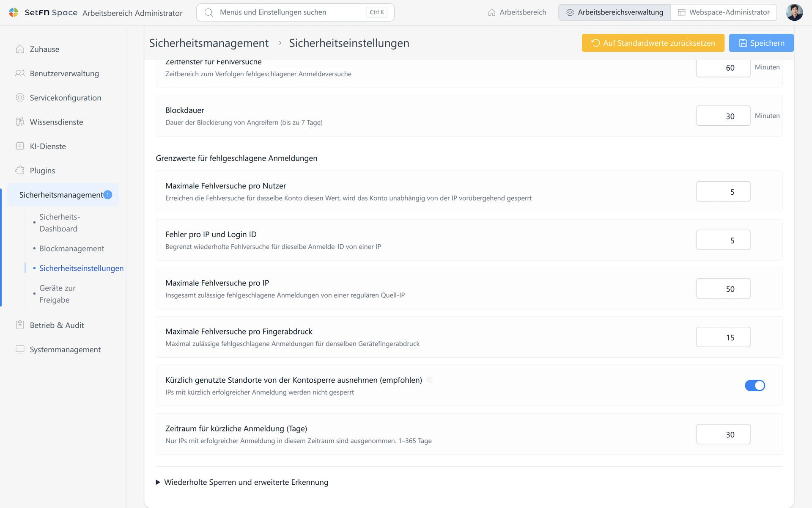This screenshot has height=508, width=812.
Task: Click the Betrieb & Audit clipboard icon
Action: pyautogui.click(x=20, y=325)
